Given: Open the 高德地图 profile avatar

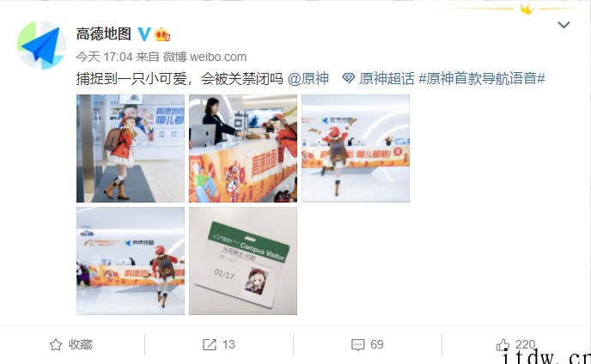Looking at the screenshot, I should 41,45.
